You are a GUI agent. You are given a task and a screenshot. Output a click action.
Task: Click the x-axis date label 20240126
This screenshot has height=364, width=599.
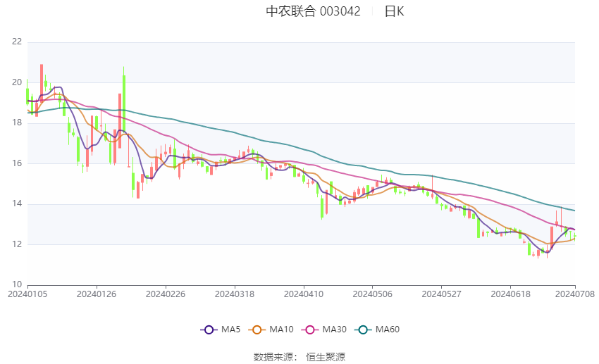[97, 294]
